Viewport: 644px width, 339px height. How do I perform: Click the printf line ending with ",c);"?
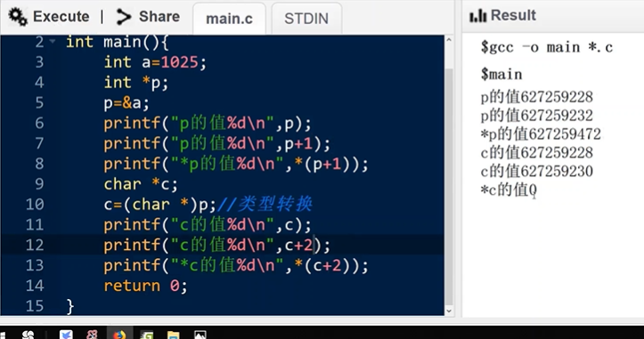(x=208, y=224)
